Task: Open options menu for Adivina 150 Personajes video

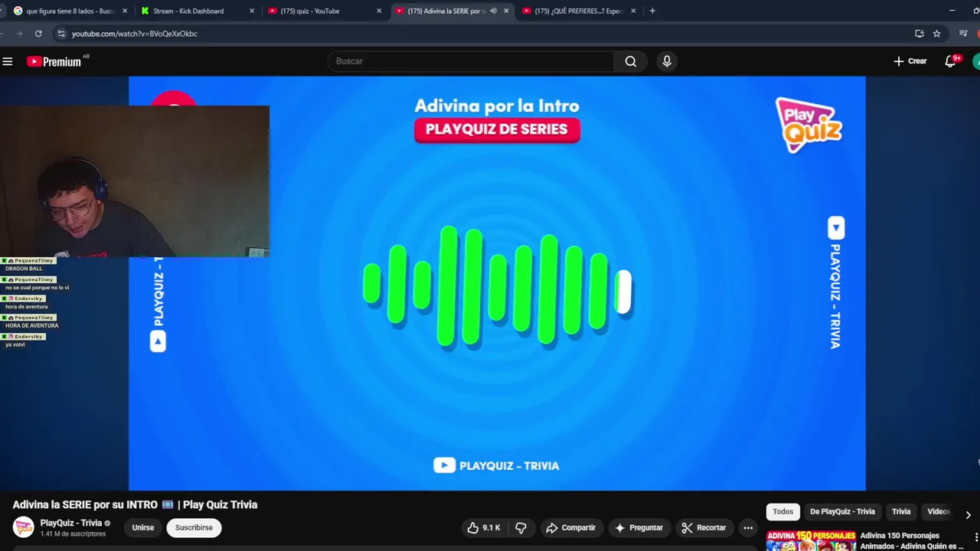Action: coord(976,536)
